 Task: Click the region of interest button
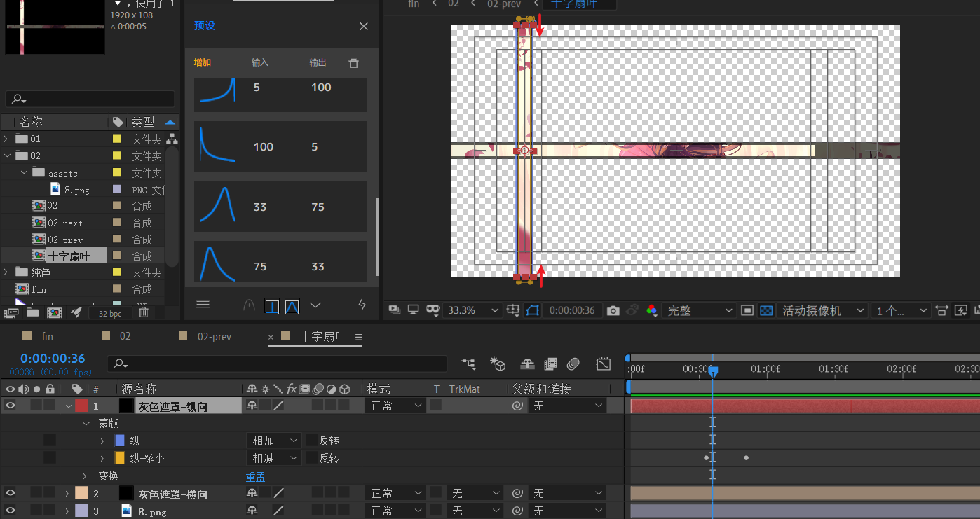click(747, 310)
